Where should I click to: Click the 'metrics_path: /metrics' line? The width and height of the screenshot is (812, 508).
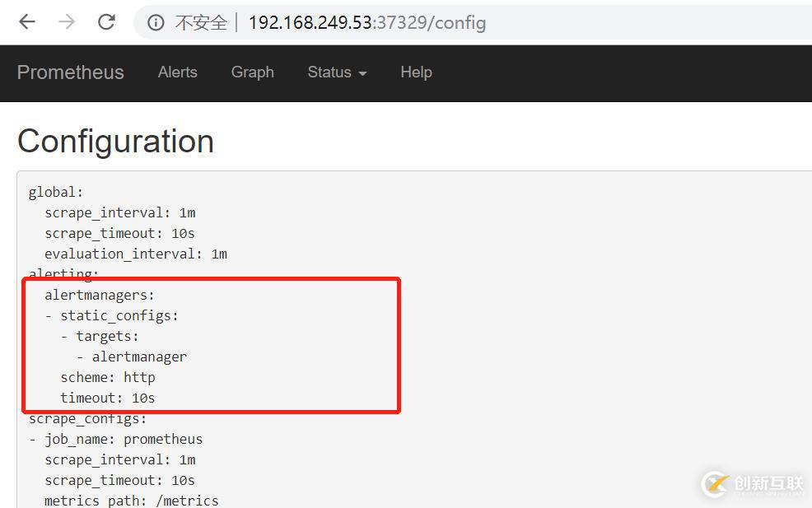(x=132, y=501)
